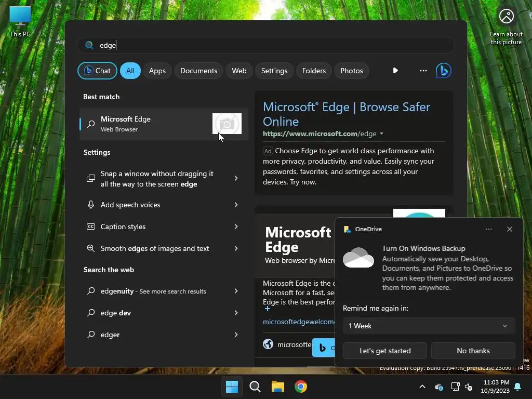
Task: Click the search icon beside edger
Action: pyautogui.click(x=91, y=335)
